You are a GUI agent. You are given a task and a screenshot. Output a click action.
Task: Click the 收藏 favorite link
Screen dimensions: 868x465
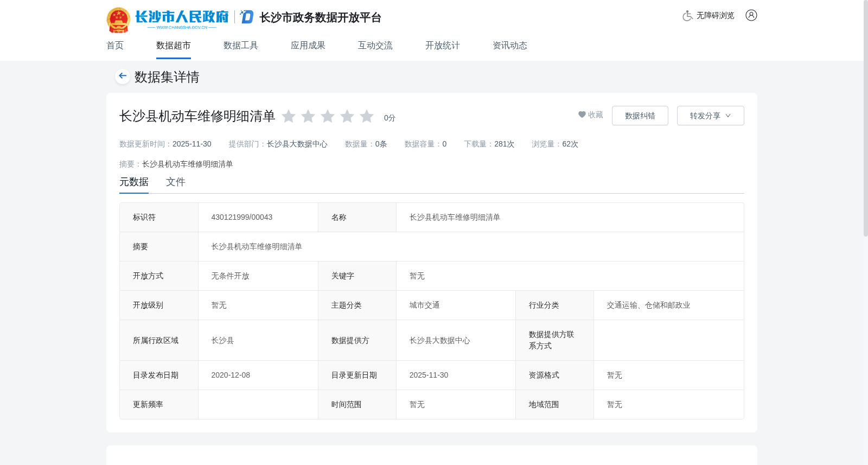tap(591, 114)
